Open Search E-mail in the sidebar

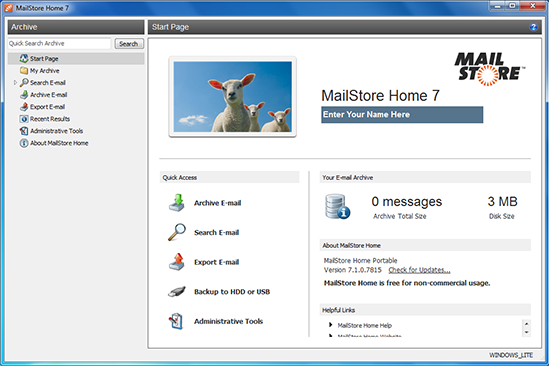point(48,83)
